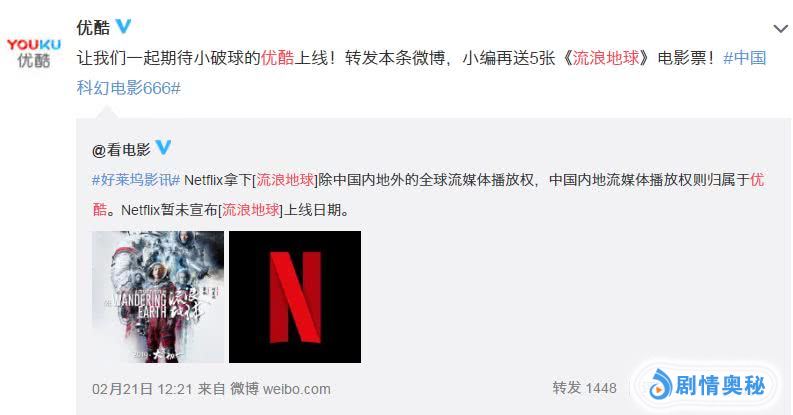Click first 流浪地球 link in quoted post
Viewport: 793px width, 415px height.
[286, 180]
